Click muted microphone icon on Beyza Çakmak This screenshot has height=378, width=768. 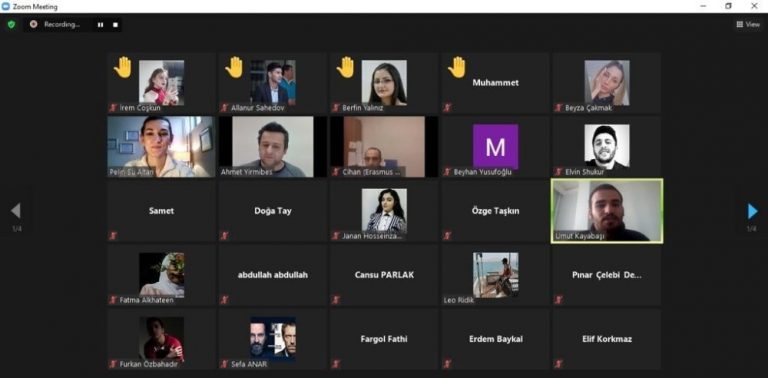558,108
